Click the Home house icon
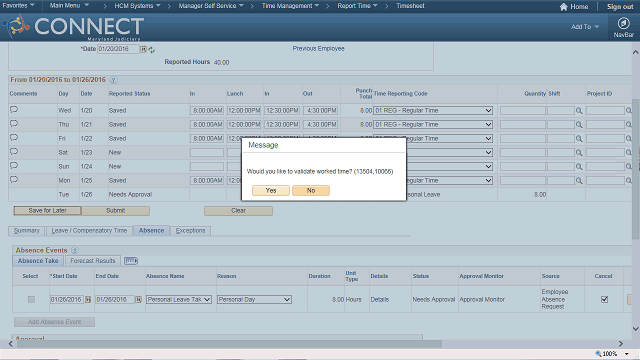Image resolution: width=640 pixels, height=360 pixels. [x=564, y=7]
